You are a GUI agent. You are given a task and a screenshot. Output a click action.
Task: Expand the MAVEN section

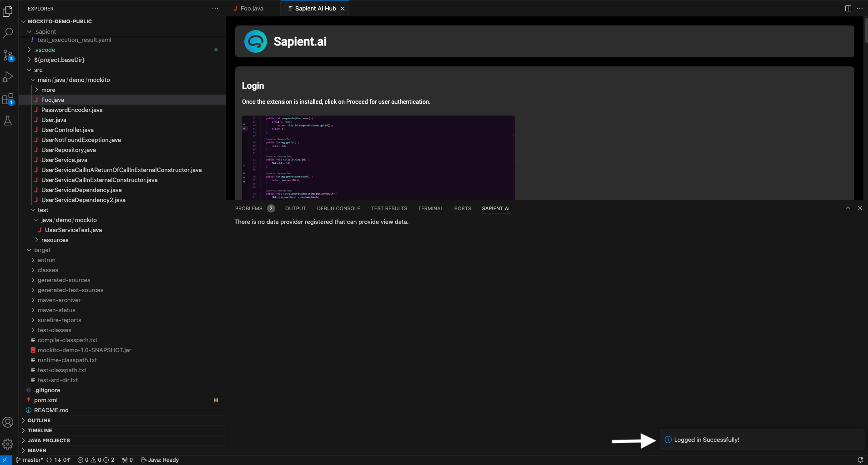(122, 450)
